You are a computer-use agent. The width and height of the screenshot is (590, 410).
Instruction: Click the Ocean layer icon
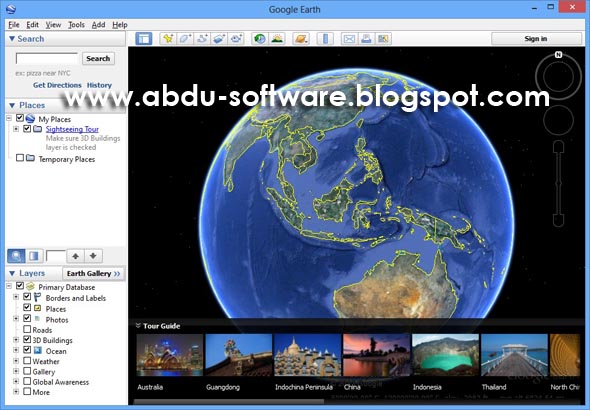37,351
